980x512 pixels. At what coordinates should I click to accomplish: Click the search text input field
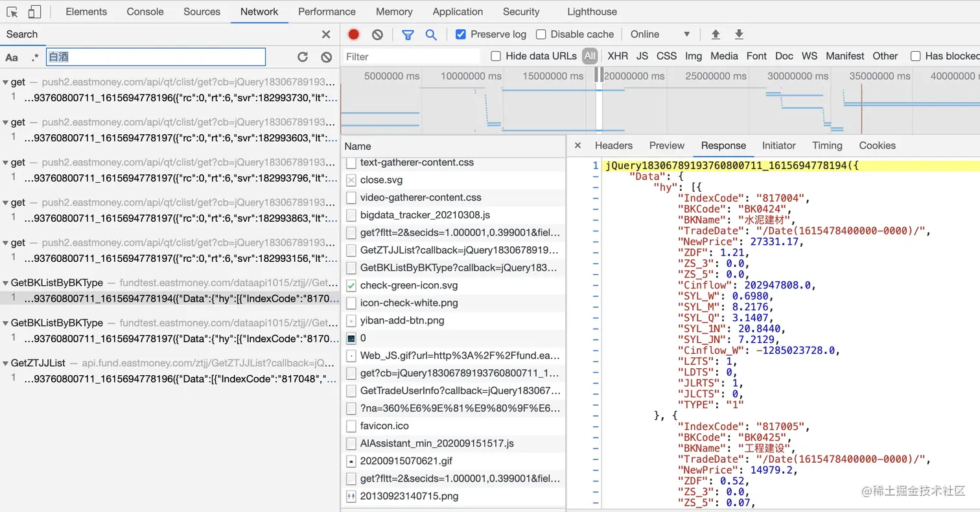click(x=156, y=57)
